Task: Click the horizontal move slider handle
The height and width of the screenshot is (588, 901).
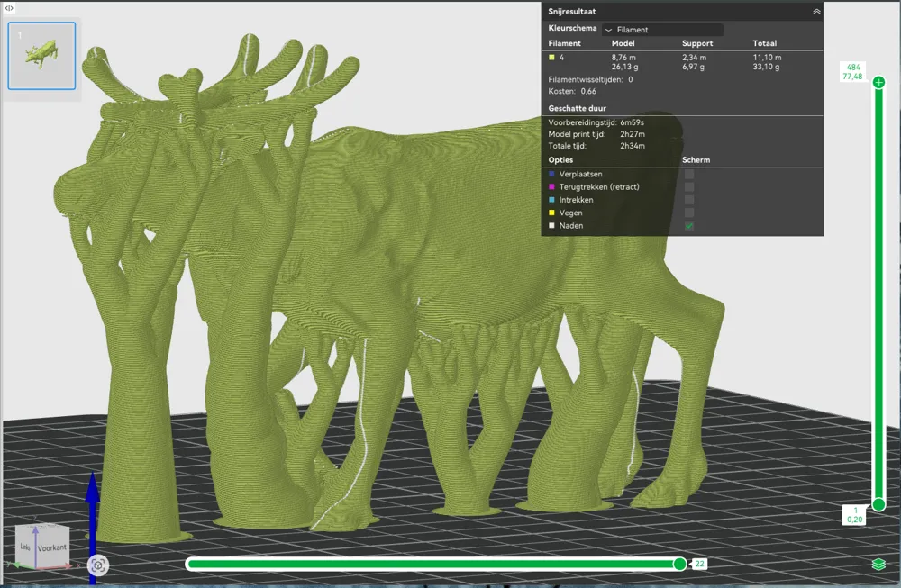Action: click(x=679, y=564)
